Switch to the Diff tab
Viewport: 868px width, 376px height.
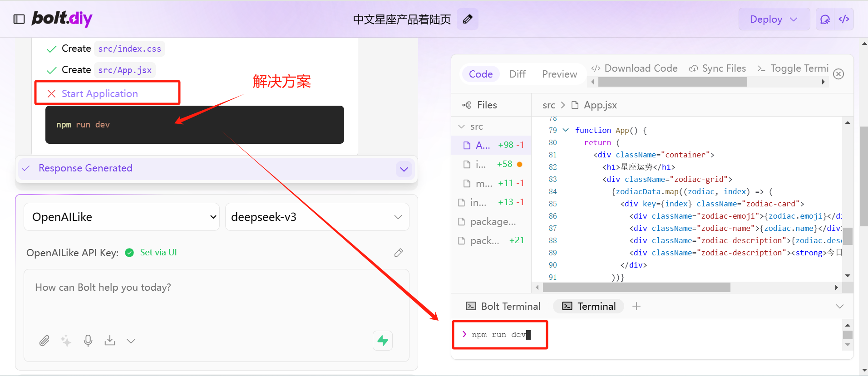coord(517,74)
